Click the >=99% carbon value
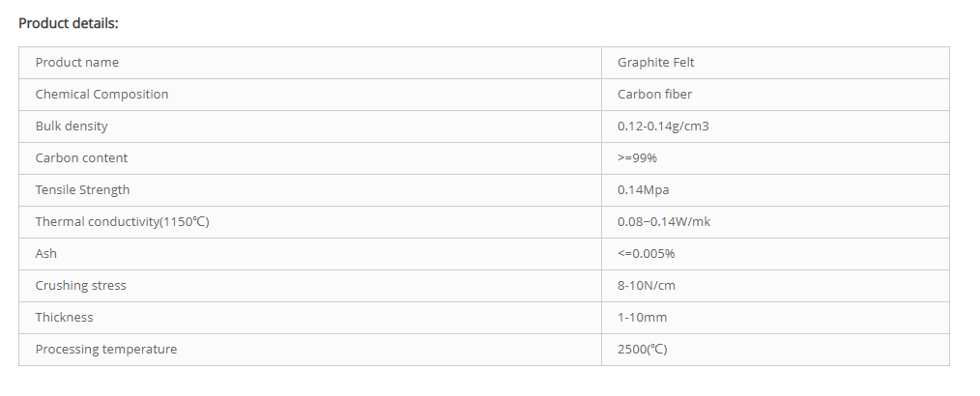Screen dimensions: 980x396 (x=638, y=158)
